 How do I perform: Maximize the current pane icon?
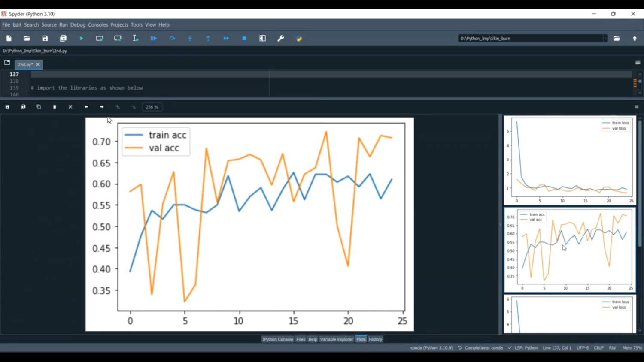(x=262, y=39)
